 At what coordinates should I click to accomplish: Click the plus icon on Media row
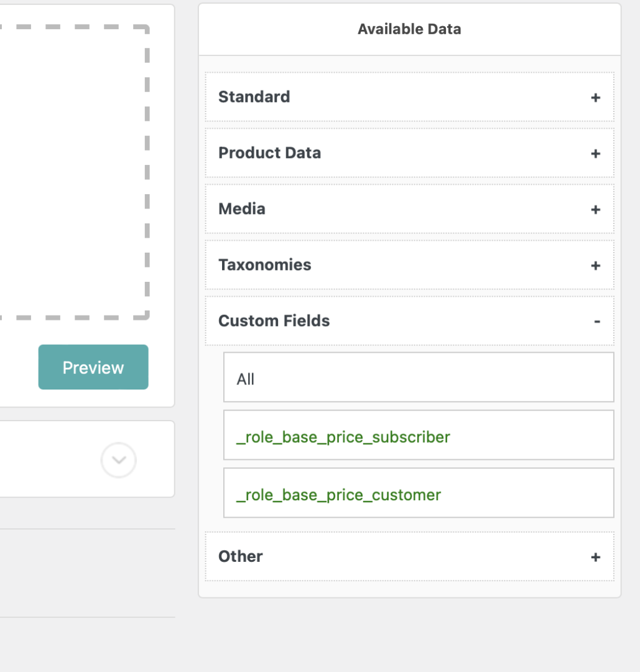click(595, 210)
